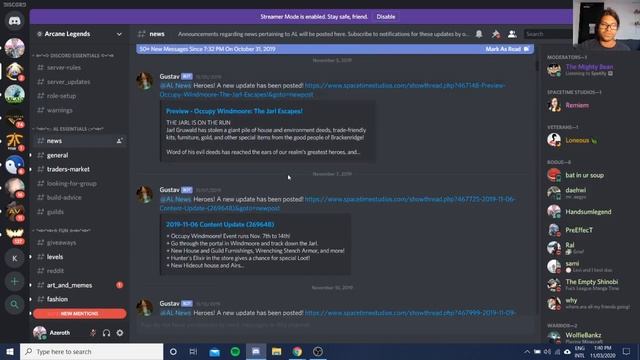
Task: Open File Explorer from taskbar
Action: (276, 352)
